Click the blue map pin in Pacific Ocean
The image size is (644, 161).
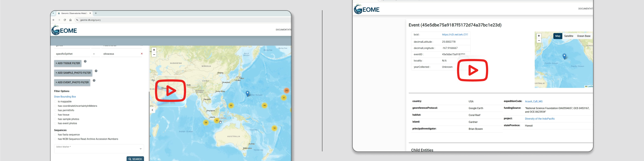[x=247, y=93]
